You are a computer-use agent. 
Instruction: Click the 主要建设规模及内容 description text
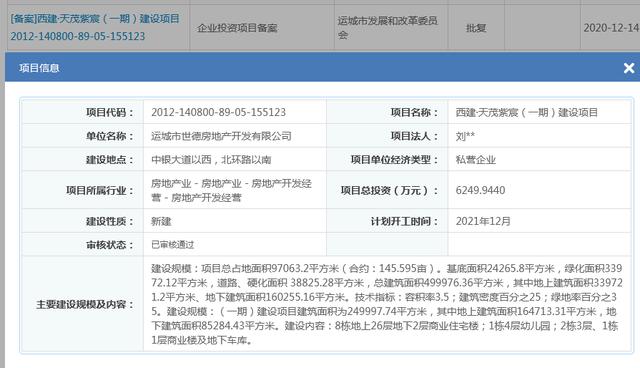point(387,304)
